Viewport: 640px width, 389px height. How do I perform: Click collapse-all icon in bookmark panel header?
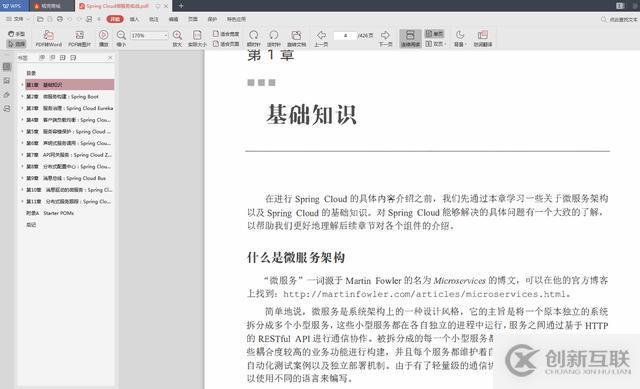[52, 58]
